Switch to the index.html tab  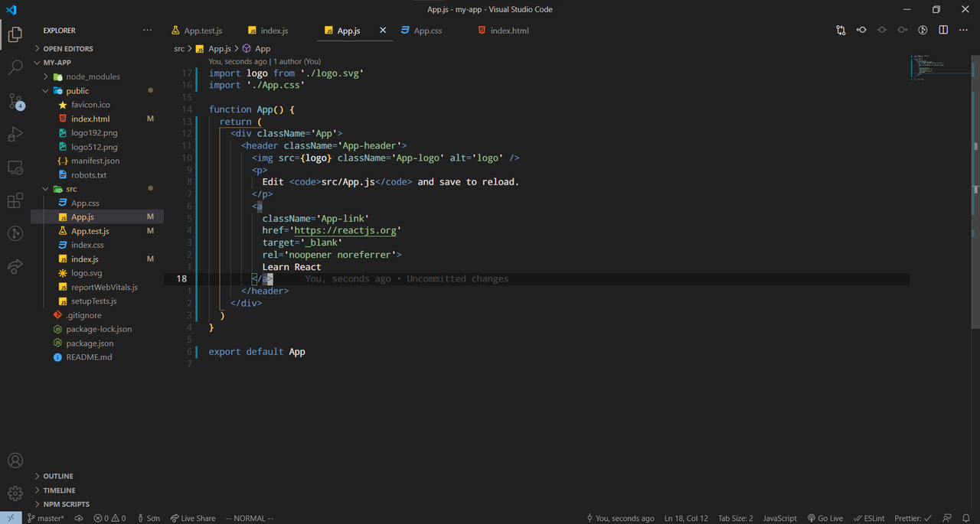[509, 31]
